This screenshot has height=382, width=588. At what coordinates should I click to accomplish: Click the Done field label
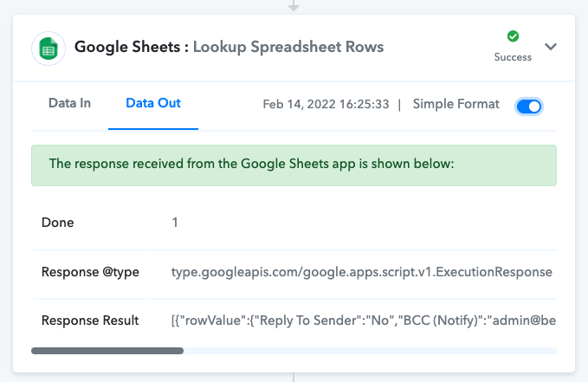point(57,223)
